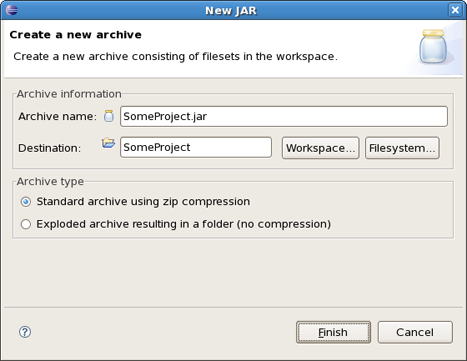Close the New JAR dialog with X
Image resolution: width=467 pixels, height=361 pixels.
click(455, 10)
